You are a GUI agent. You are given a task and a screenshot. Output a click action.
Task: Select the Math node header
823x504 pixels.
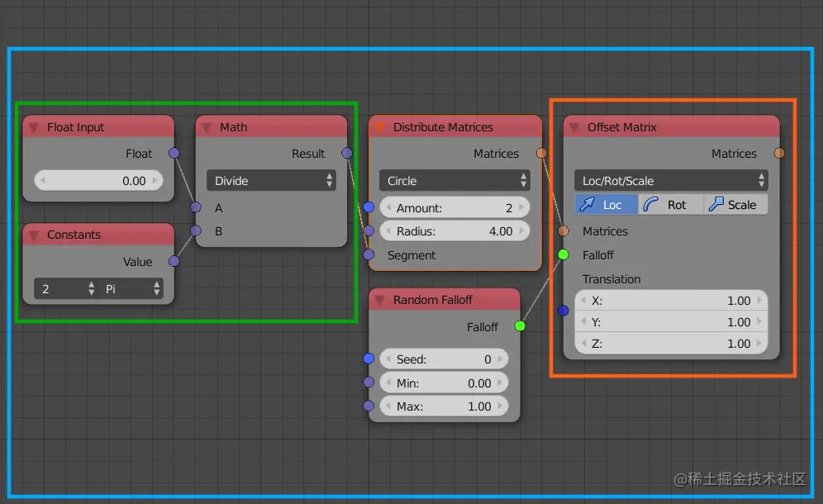(271, 127)
